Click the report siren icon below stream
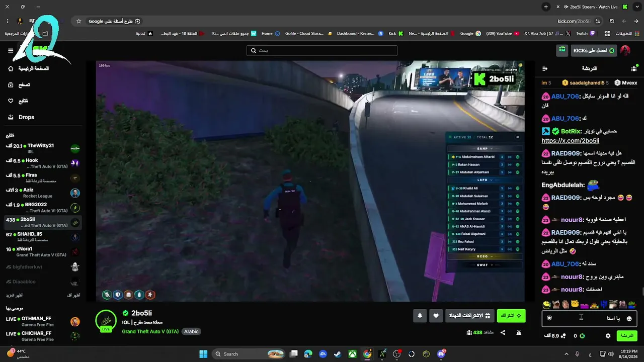The image size is (644, 362). 519,332
